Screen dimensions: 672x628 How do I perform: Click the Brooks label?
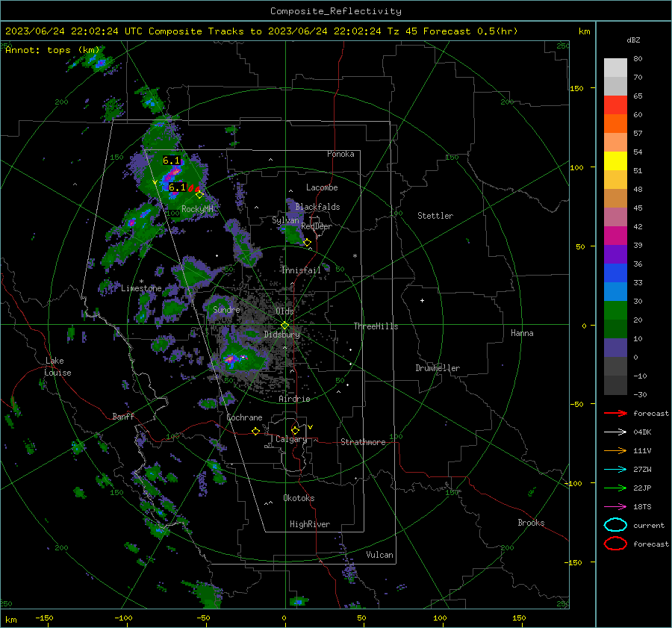coord(531,523)
